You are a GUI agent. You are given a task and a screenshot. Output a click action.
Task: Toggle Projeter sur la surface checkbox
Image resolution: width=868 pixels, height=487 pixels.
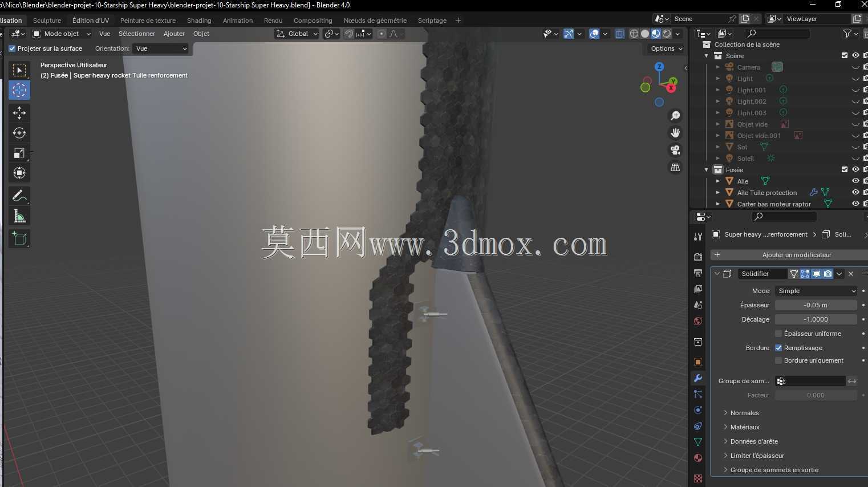12,48
